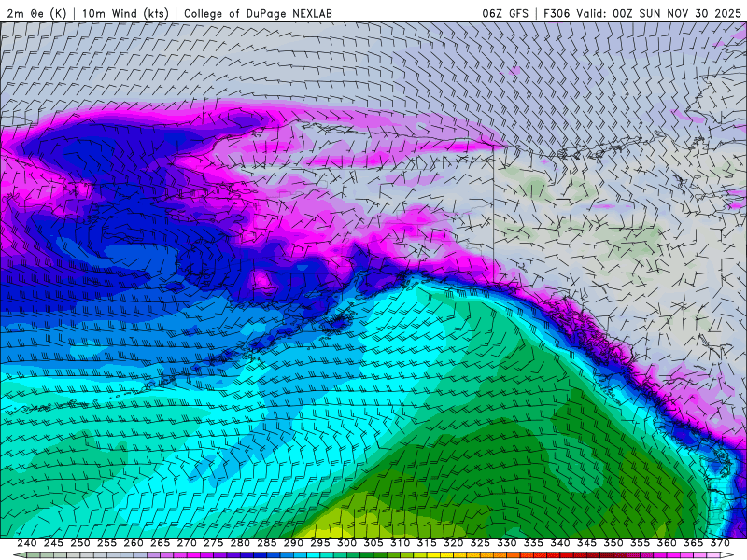747x560 pixels.
Task: Pick the 315 label on the legend
Action: (427, 543)
